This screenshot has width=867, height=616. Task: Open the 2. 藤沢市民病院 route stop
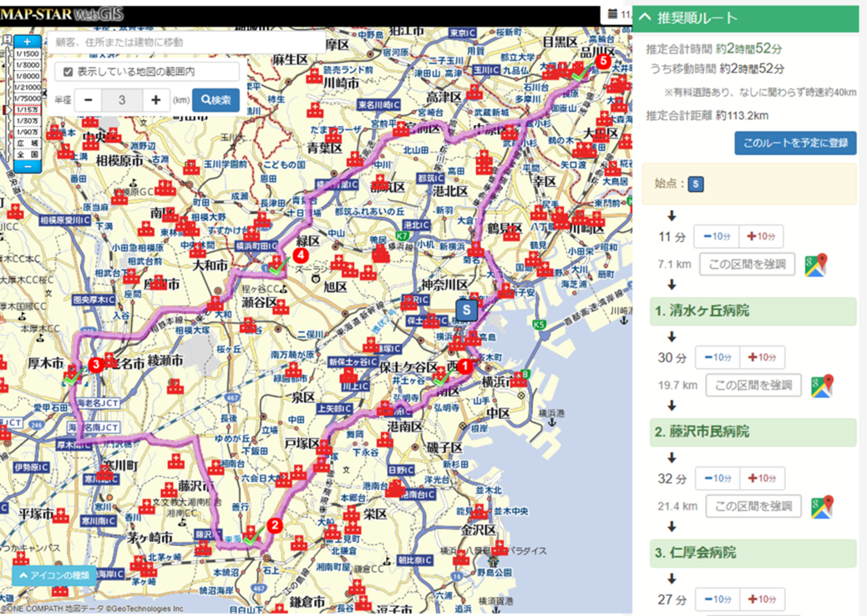point(753,432)
